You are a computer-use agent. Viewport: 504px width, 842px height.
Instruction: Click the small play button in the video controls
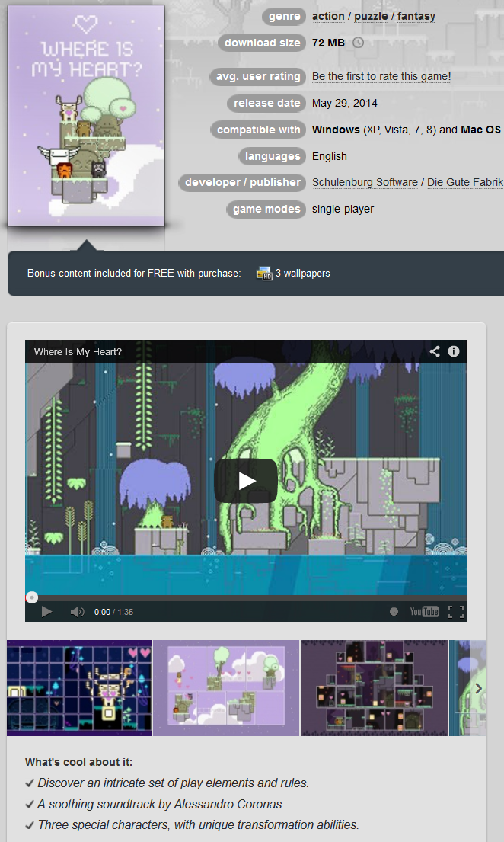point(46,612)
